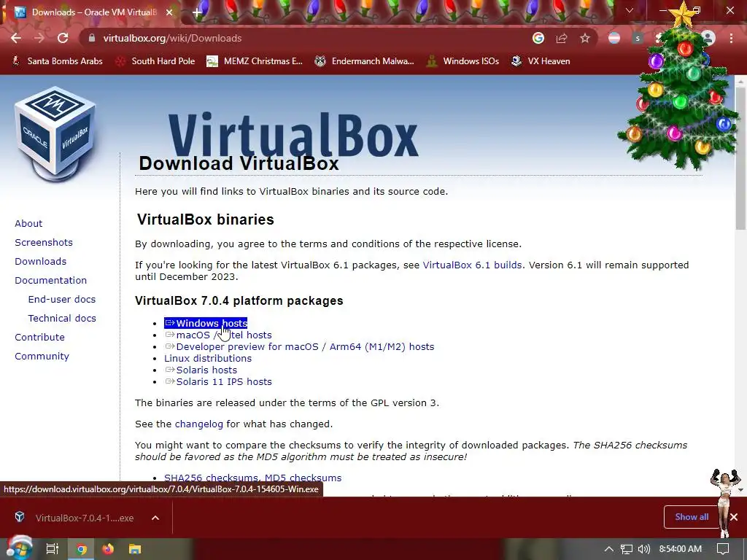Screen dimensions: 747x560
Task: Switch to Chrome on the taskbar
Action: tap(82, 549)
